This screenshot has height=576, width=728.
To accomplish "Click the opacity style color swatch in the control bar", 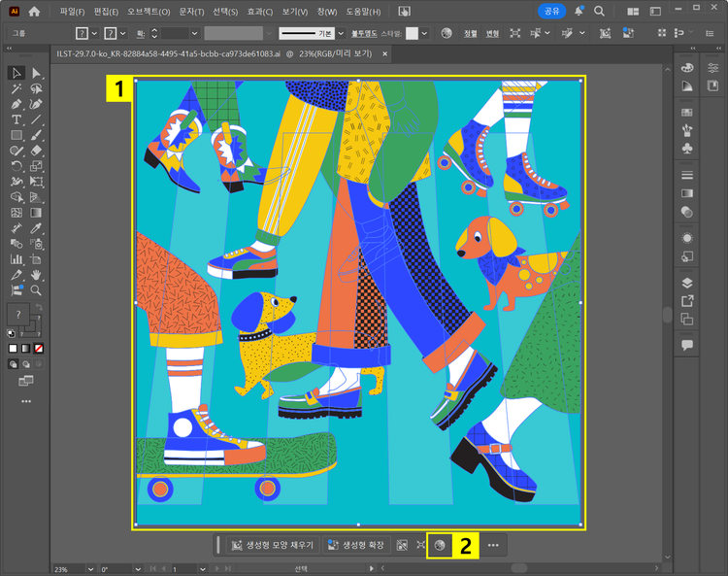I will [412, 33].
